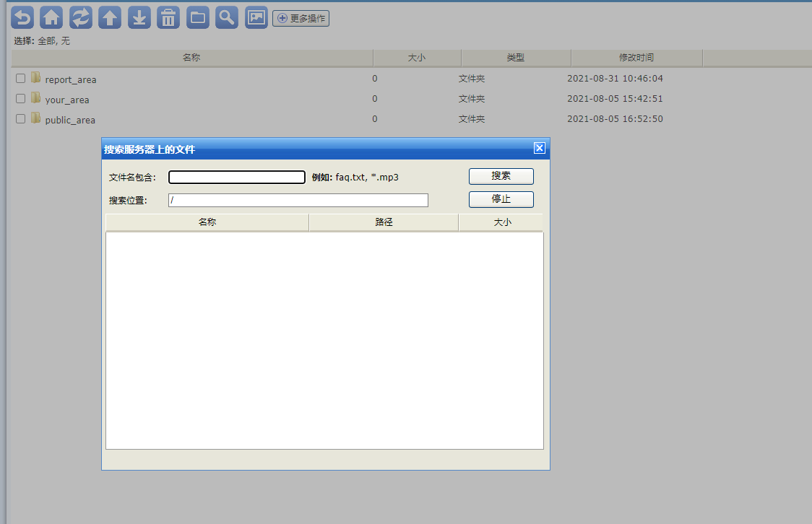The image size is (812, 524).
Task: Click 文件夹 type in public_area row
Action: point(472,119)
